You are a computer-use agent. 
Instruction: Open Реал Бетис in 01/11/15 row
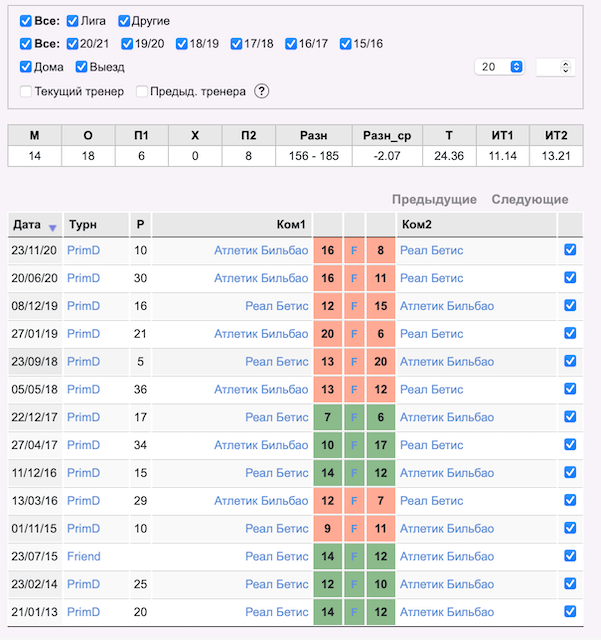(276, 529)
